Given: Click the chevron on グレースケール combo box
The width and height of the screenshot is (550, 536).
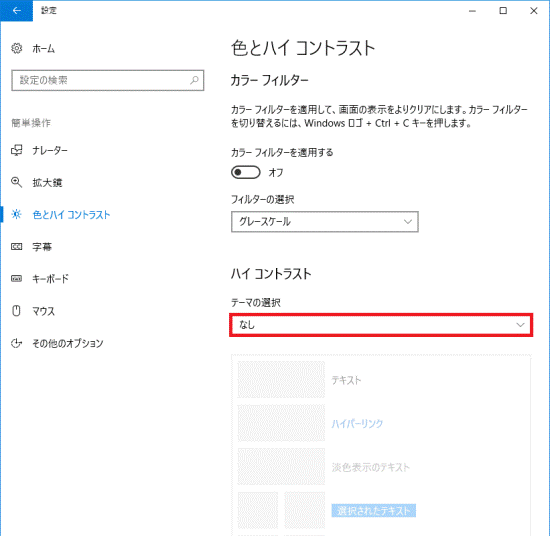Looking at the screenshot, I should [408, 222].
